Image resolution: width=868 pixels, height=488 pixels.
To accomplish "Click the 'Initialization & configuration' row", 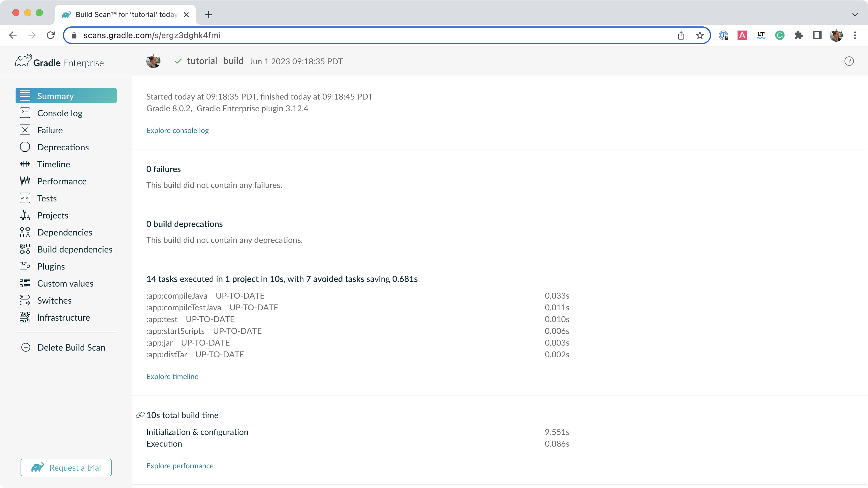I will click(x=358, y=432).
